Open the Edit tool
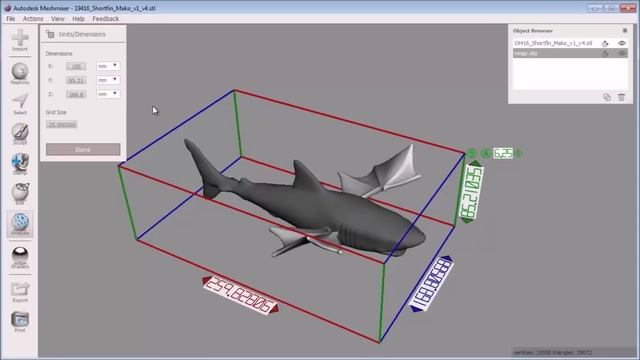 [20, 193]
